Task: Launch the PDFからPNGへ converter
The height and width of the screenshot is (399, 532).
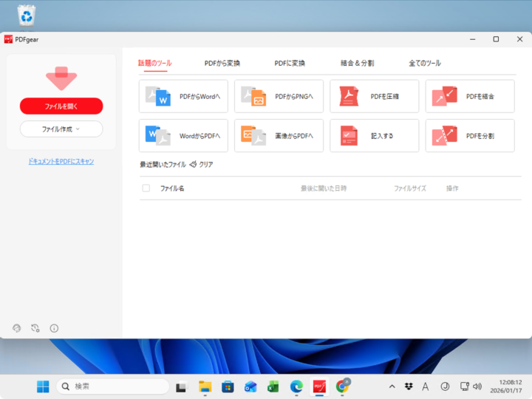Action: [279, 96]
